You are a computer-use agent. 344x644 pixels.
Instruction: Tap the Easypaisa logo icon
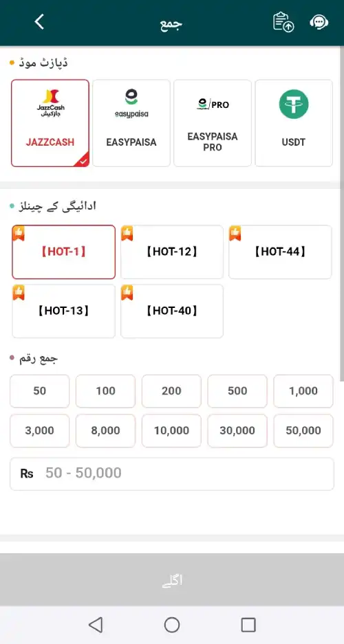tap(131, 104)
